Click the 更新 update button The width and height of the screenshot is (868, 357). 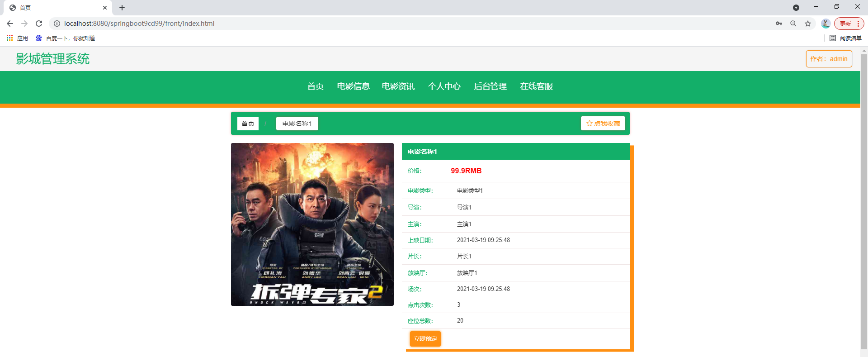pos(845,24)
